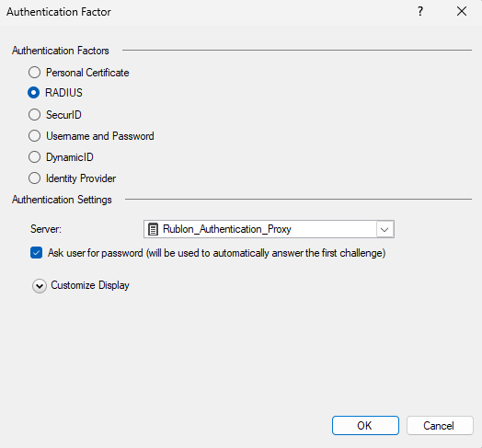The width and height of the screenshot is (482, 448).
Task: Select the Personal Certificate radio button
Action: click(x=34, y=73)
